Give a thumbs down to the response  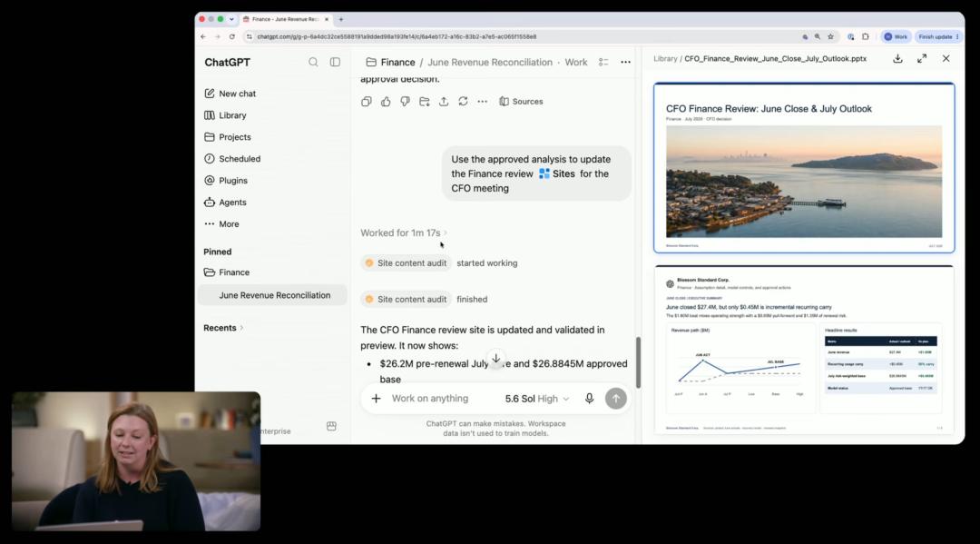(x=405, y=102)
